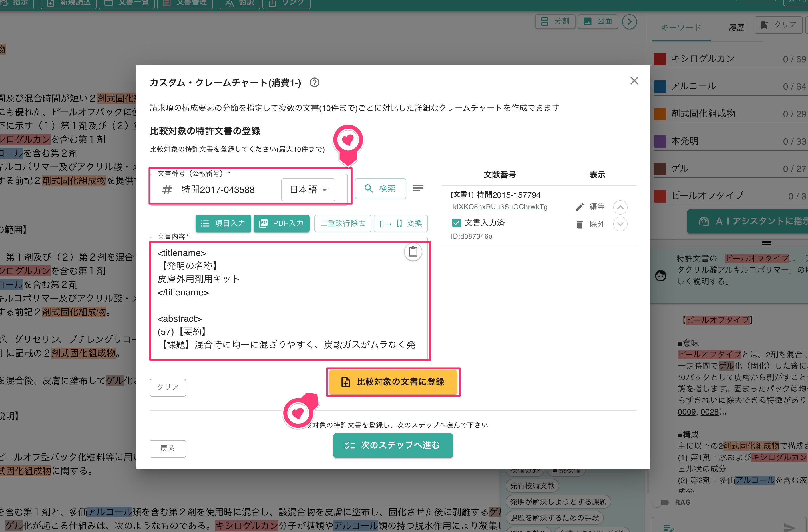Click the trash 除外 icon for 文書1

(580, 224)
